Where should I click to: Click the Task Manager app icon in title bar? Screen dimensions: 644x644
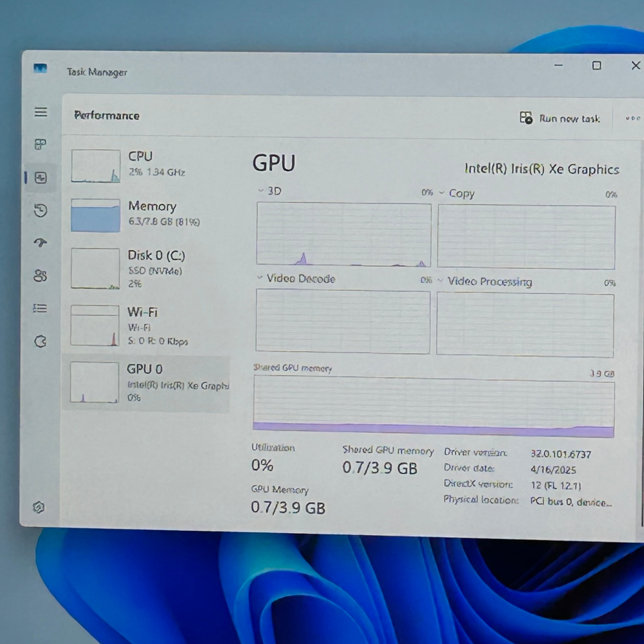[x=40, y=68]
